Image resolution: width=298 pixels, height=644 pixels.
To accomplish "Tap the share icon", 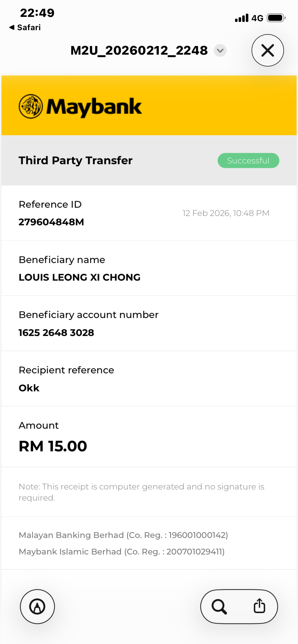I will [x=259, y=606].
